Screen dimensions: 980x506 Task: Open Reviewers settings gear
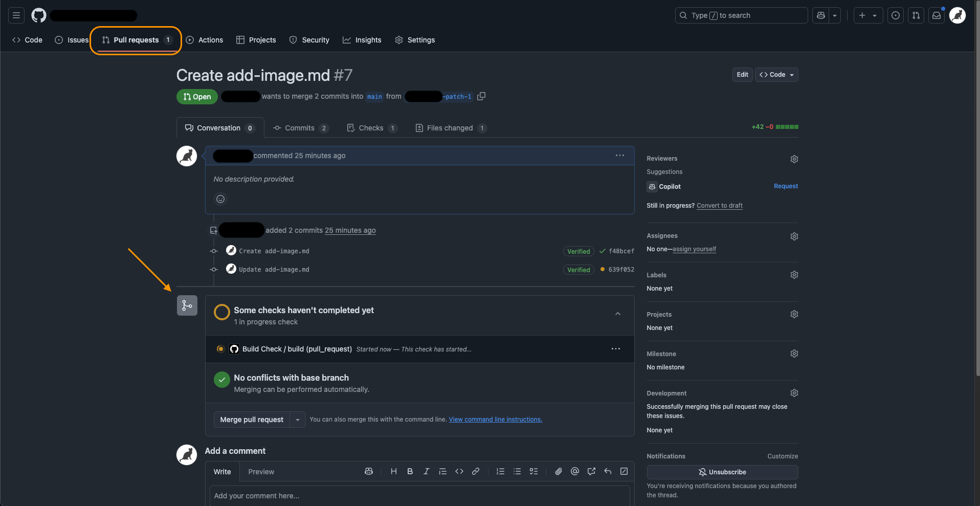click(794, 159)
